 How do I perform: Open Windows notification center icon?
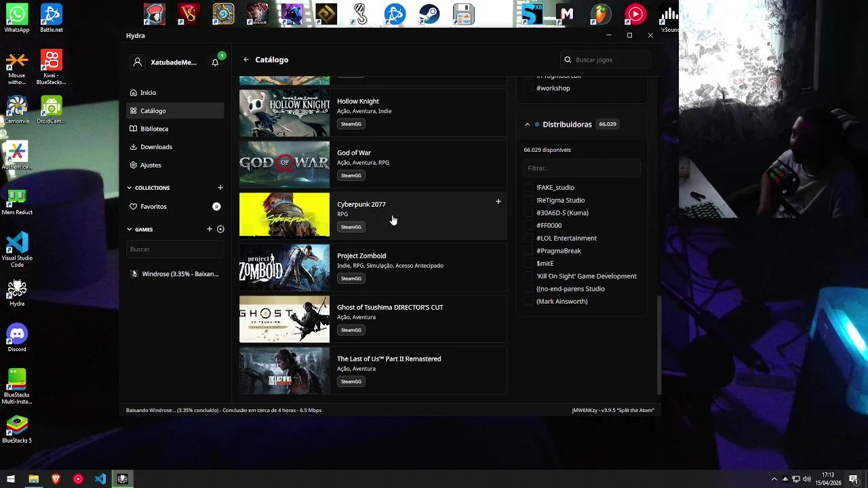(854, 479)
